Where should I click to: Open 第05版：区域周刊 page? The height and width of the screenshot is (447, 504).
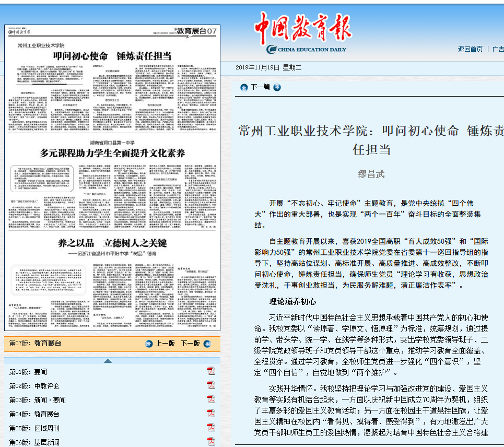[x=34, y=428]
